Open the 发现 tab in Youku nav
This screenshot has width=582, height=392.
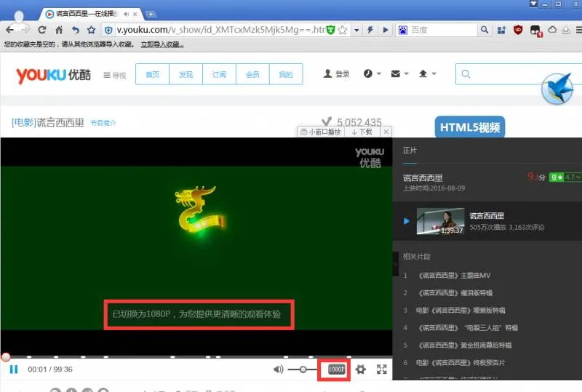(x=186, y=75)
